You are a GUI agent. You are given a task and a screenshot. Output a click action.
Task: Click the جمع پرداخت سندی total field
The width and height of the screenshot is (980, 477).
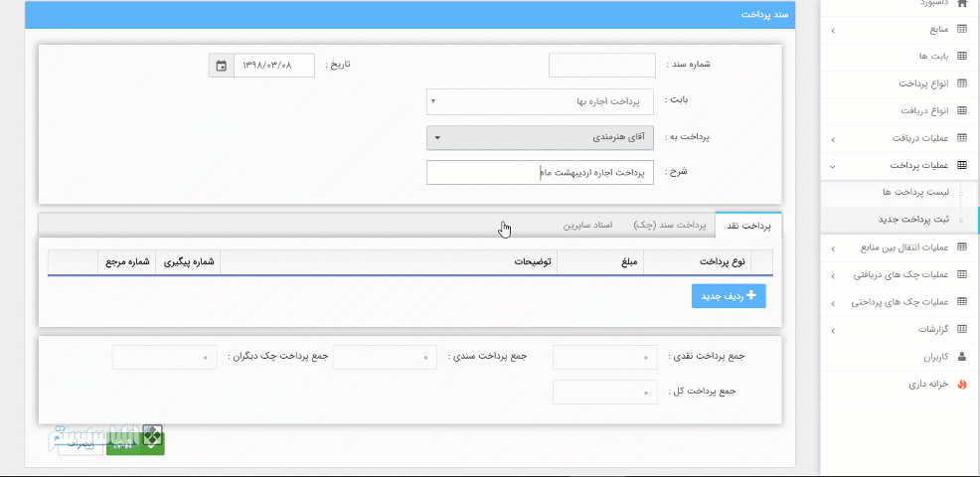(x=385, y=357)
